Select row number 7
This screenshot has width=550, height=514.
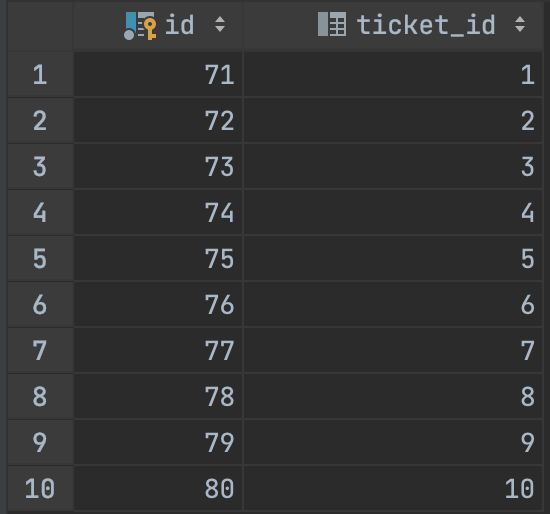(40, 350)
